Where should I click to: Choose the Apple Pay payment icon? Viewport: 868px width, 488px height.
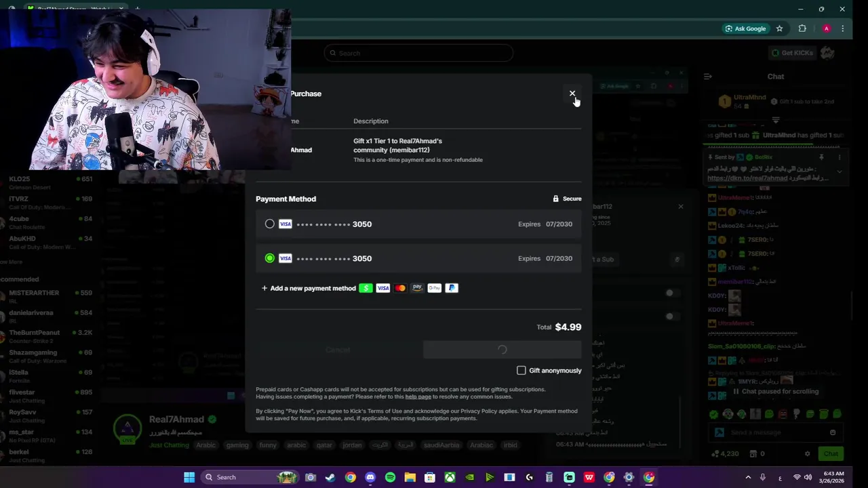(417, 288)
